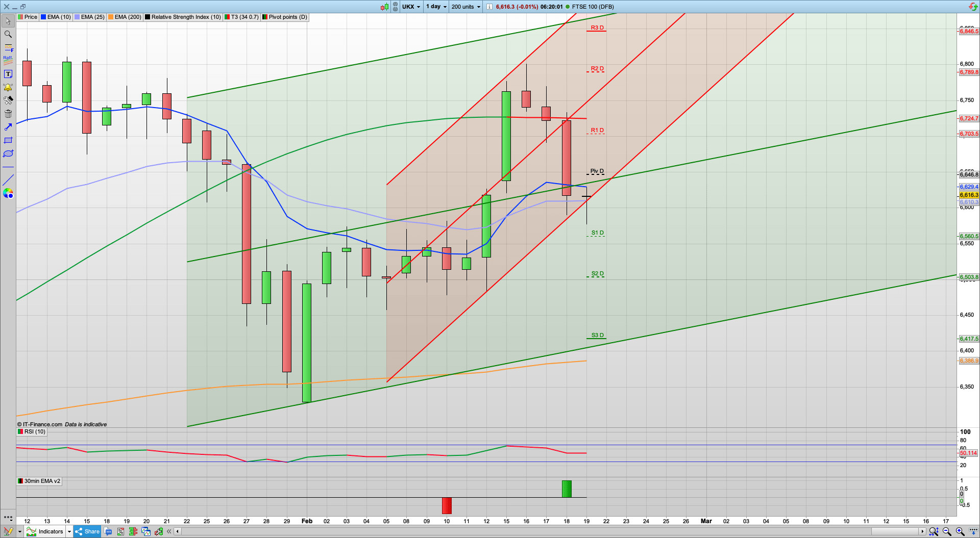
Task: Open the UKX symbol dropdown
Action: [x=411, y=7]
